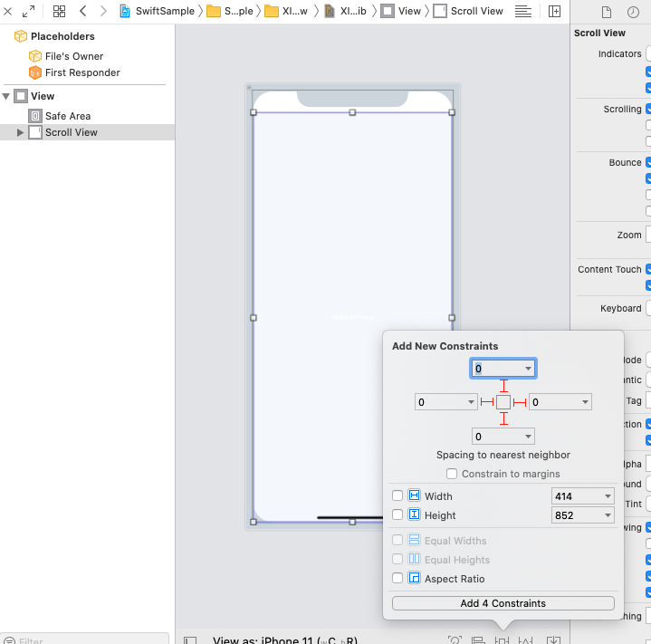
Task: Close the editor pane with the X icon
Action: pyautogui.click(x=7, y=11)
